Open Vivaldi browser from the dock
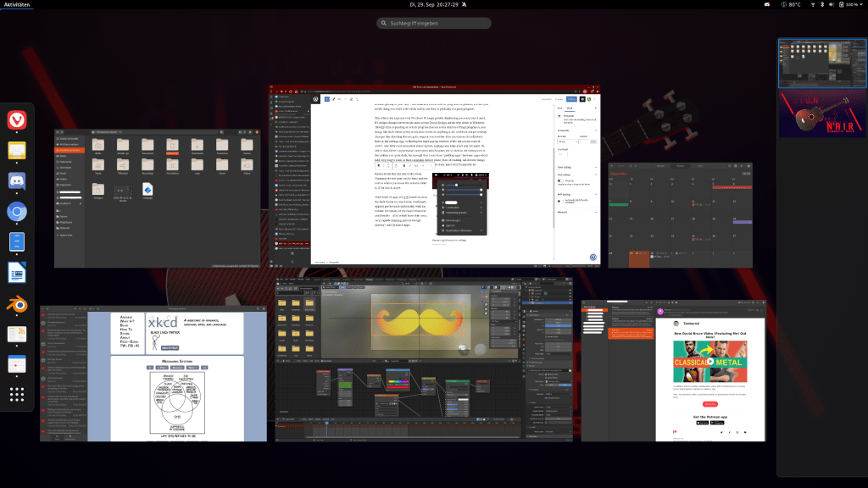 pos(17,121)
